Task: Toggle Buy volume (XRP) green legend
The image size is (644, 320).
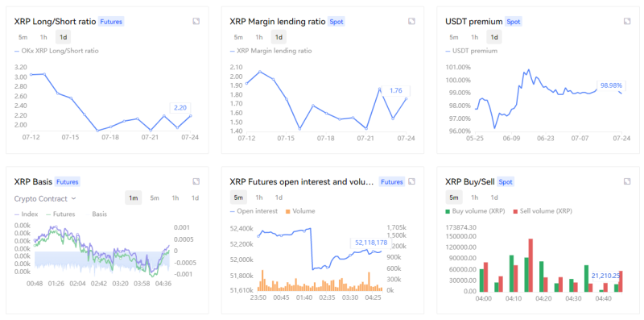Action: point(476,211)
